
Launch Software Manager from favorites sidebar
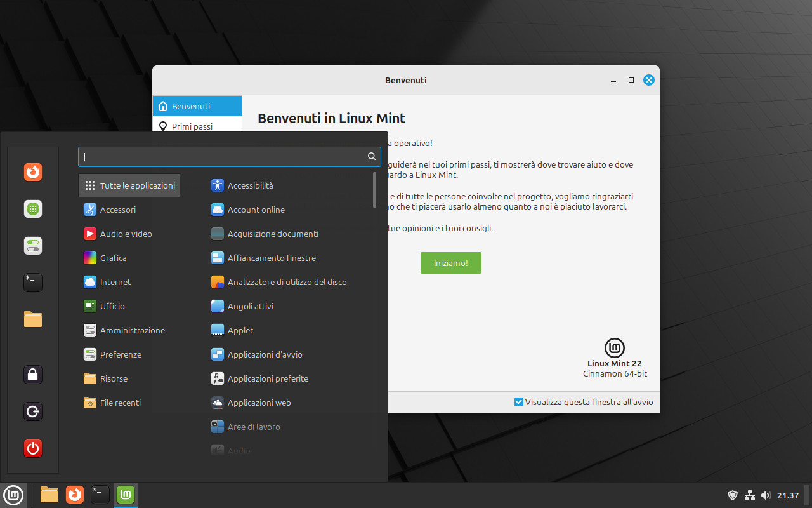tap(33, 209)
